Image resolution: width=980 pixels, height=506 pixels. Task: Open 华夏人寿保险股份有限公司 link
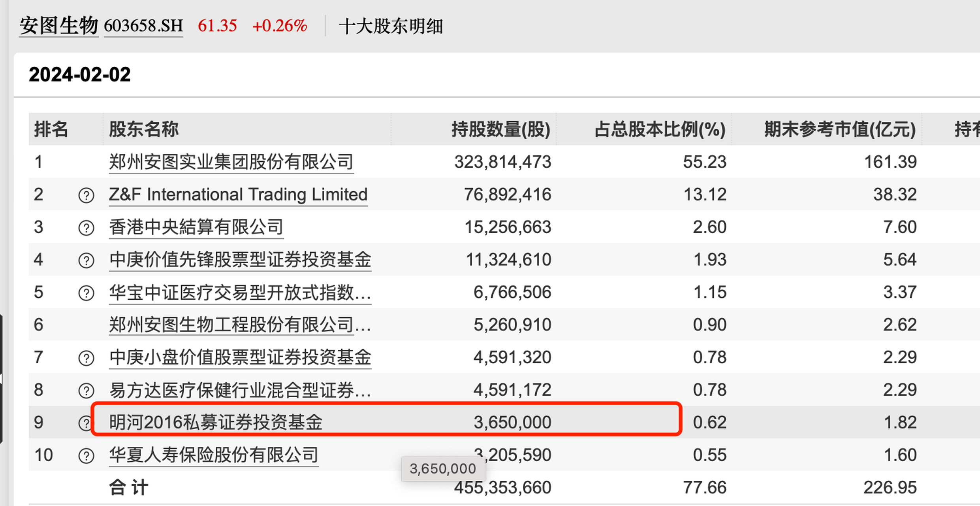pyautogui.click(x=214, y=455)
